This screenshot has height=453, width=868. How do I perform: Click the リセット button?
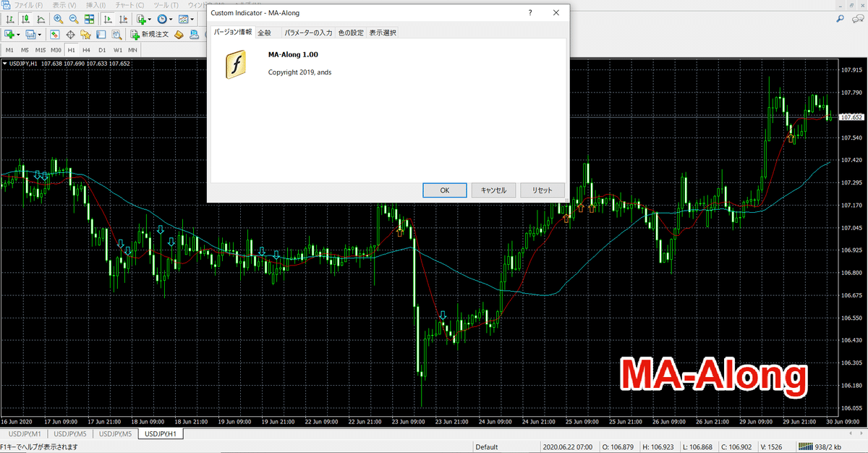pos(542,190)
